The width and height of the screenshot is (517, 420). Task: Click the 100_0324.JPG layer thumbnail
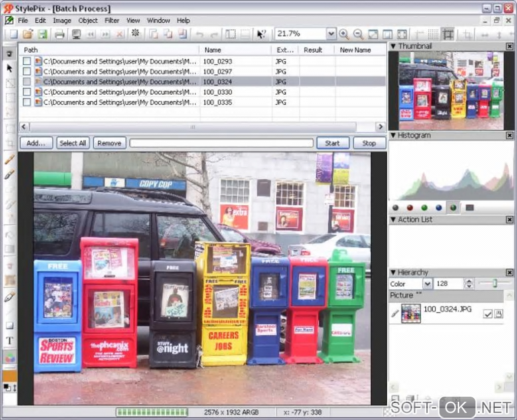pos(411,313)
